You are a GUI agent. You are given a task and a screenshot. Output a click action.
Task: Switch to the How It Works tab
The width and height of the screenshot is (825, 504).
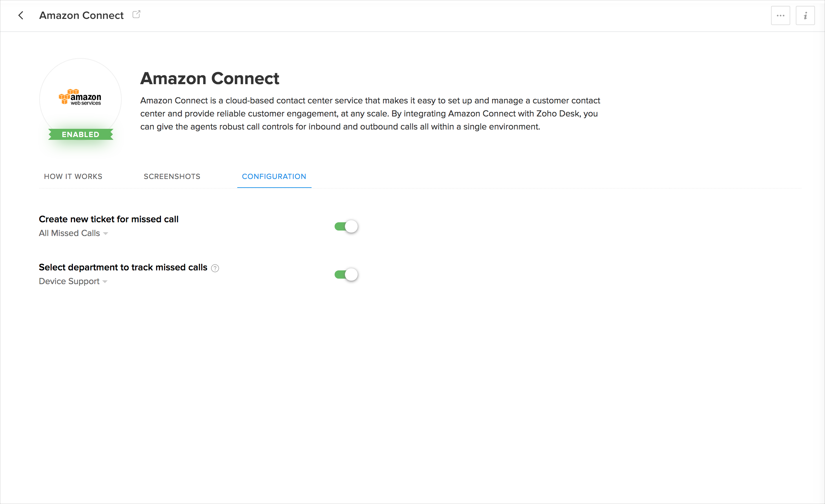tap(73, 176)
